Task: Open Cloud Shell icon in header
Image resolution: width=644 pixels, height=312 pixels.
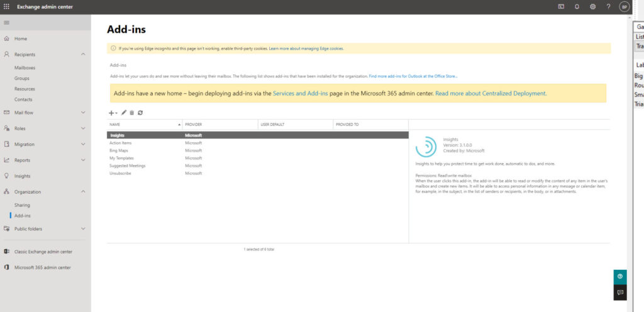Action: click(561, 6)
